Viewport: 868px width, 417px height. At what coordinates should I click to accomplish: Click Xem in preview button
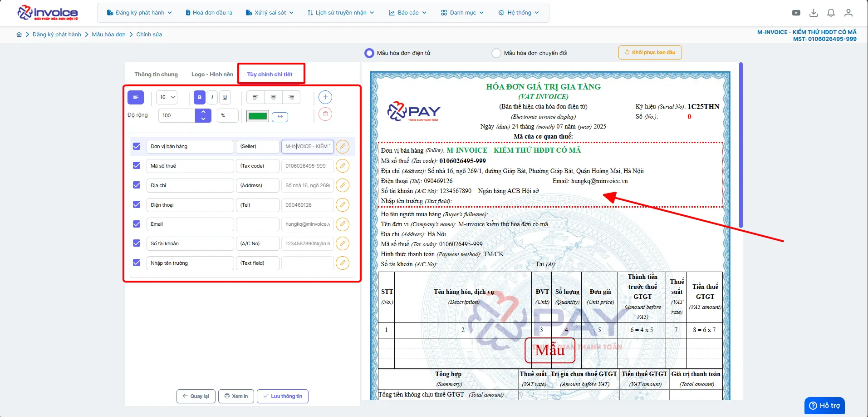[x=236, y=396]
